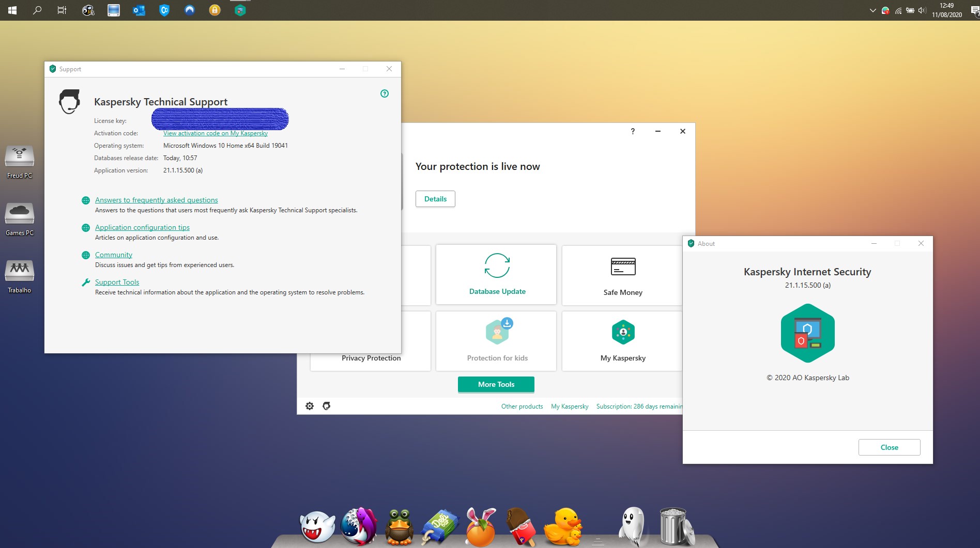Close the Support window

(x=389, y=69)
